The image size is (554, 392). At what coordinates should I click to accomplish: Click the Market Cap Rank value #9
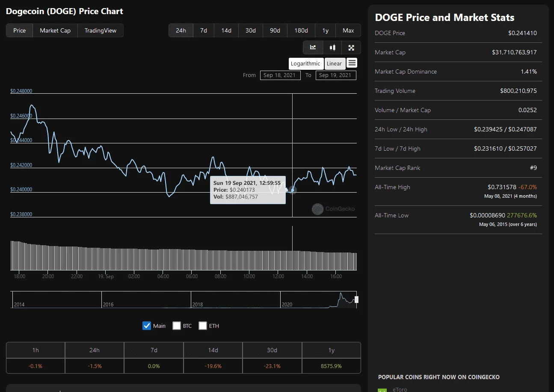pyautogui.click(x=533, y=168)
